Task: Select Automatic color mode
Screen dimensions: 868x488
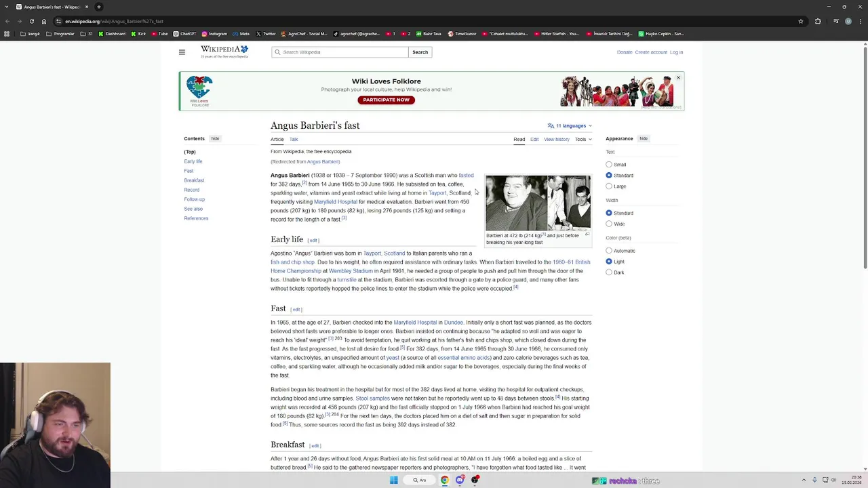Action: click(x=609, y=251)
